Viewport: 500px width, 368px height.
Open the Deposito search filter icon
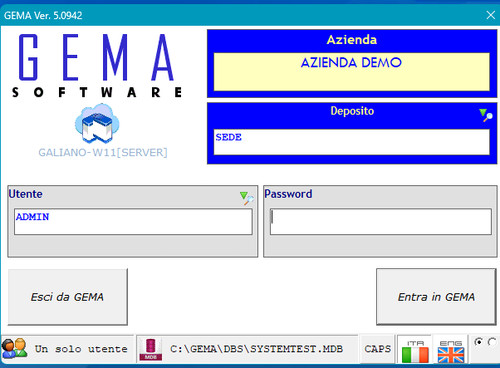point(486,115)
